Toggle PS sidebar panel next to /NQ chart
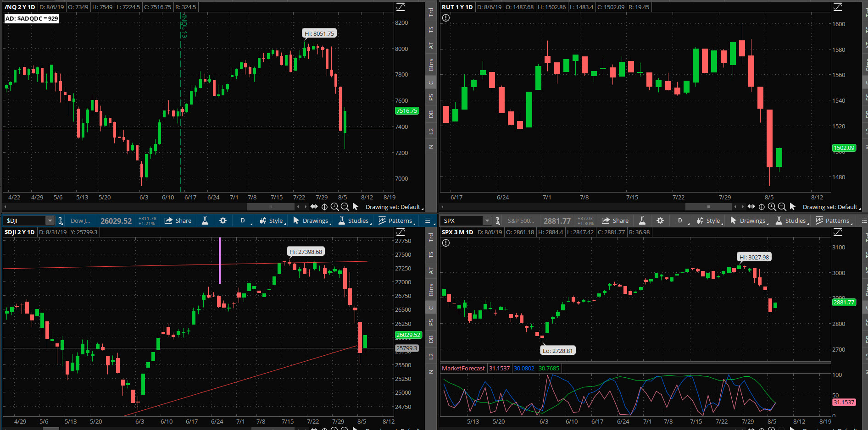The width and height of the screenshot is (868, 430). (431, 97)
